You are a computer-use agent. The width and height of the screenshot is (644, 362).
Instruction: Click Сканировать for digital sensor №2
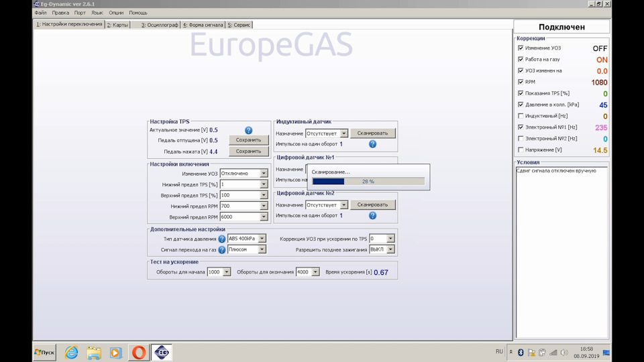coord(372,204)
